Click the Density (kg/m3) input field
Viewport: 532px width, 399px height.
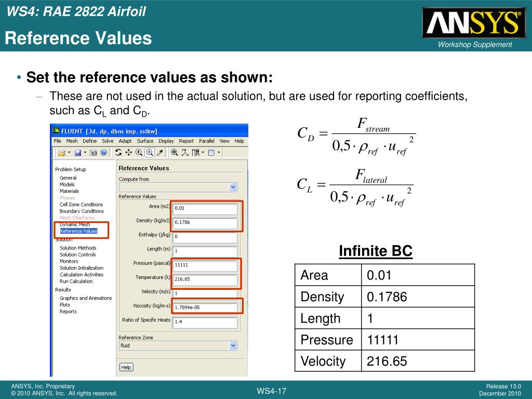coord(205,222)
